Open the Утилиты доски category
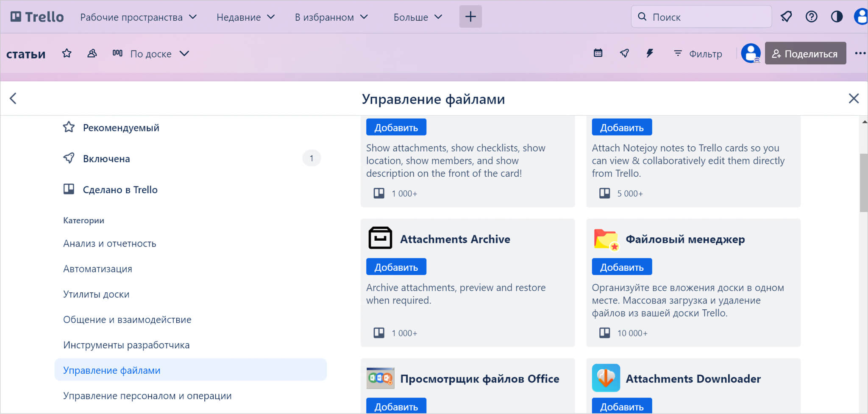This screenshot has width=868, height=414. [96, 295]
